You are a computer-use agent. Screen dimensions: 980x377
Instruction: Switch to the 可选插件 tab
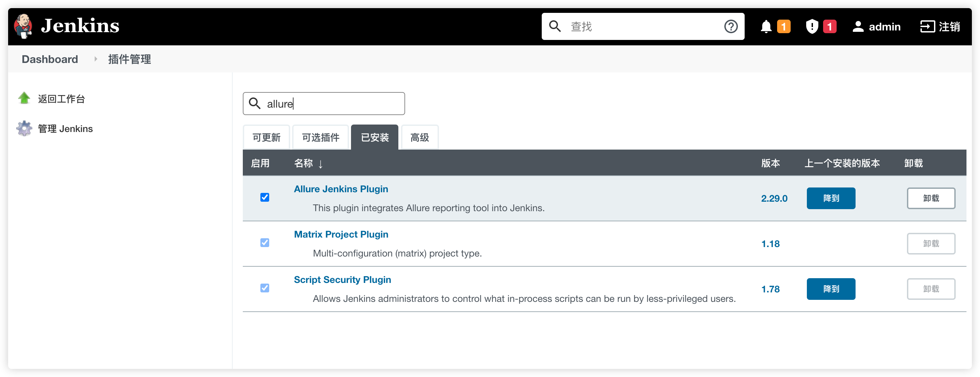pos(320,137)
